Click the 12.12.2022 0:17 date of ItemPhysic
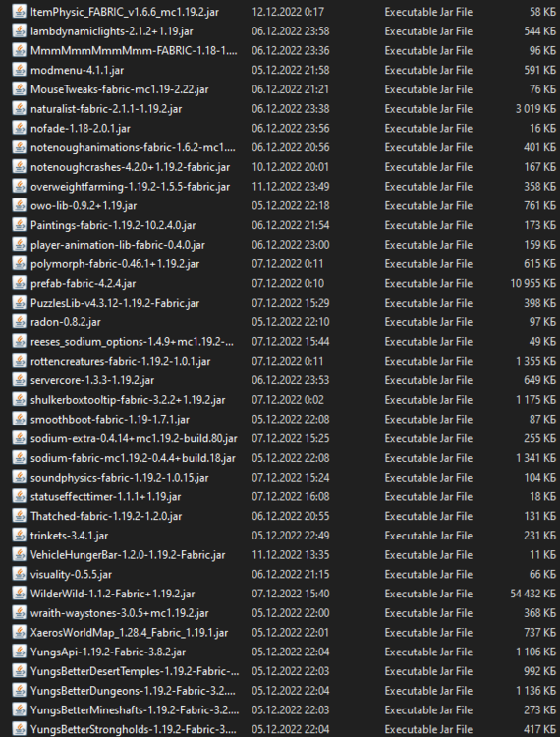This screenshot has height=737, width=560. coord(288,12)
